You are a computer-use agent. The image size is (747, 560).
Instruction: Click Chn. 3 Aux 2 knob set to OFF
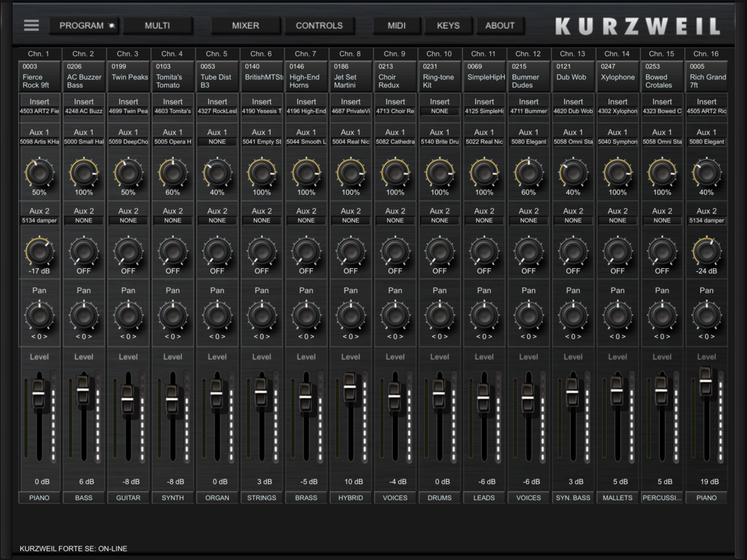click(x=128, y=251)
